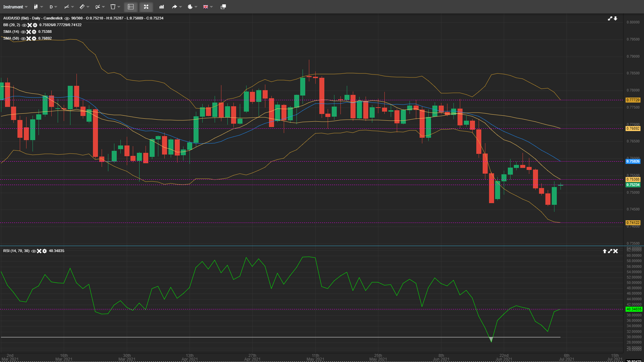Viewport: 644px width, 362px height.
Task: Click the bar chart volume icon
Action: click(162, 7)
